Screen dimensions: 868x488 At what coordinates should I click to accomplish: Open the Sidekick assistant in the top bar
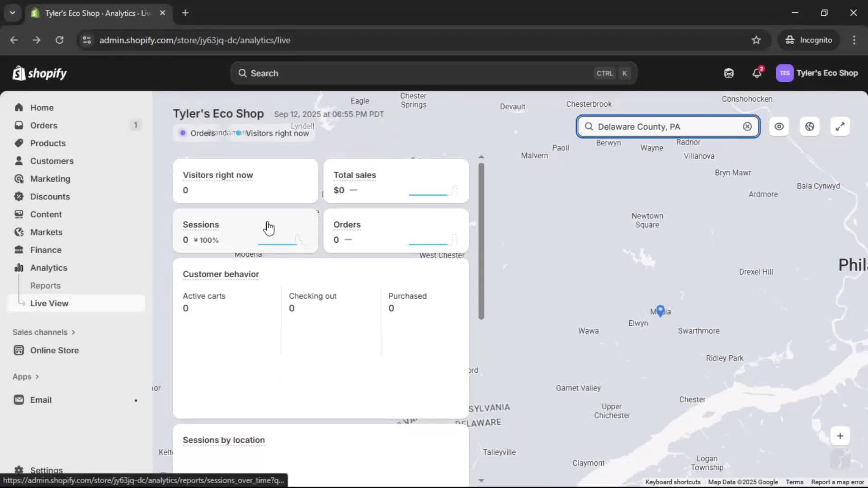pos(729,73)
